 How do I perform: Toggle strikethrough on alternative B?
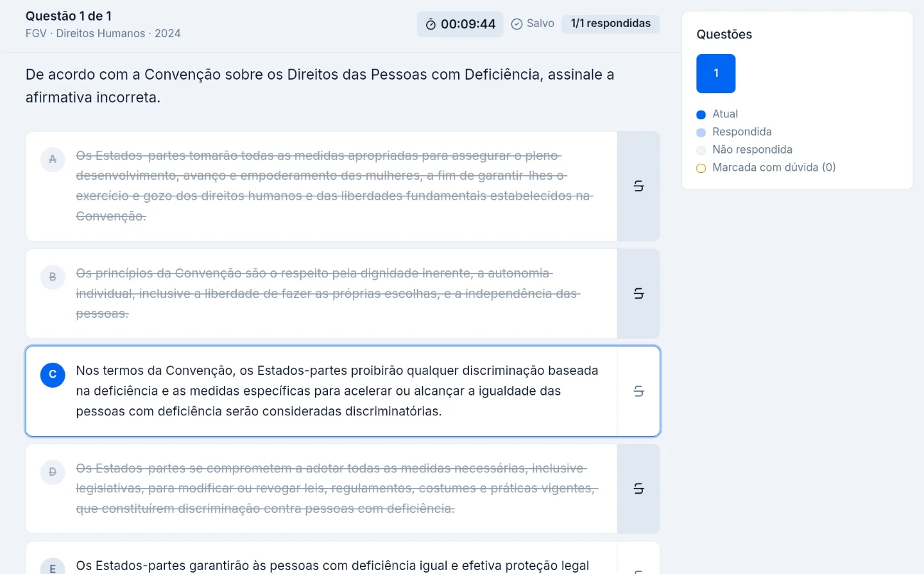click(x=638, y=293)
